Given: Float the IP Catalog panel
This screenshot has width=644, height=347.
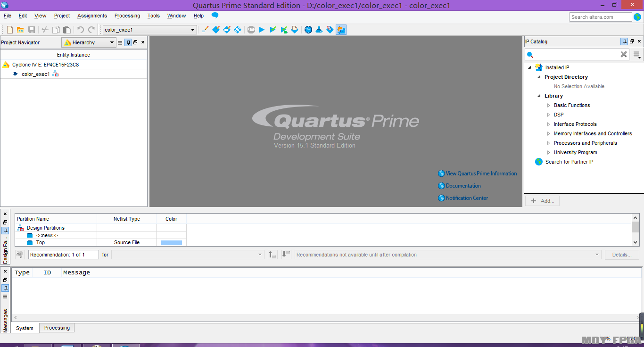Looking at the screenshot, I should pyautogui.click(x=632, y=41).
